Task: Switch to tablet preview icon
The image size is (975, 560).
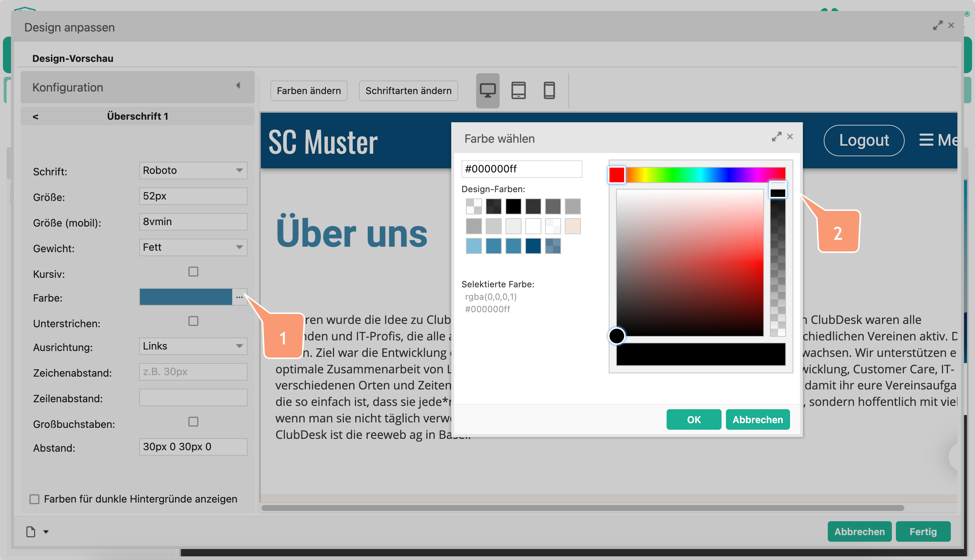Action: click(518, 91)
